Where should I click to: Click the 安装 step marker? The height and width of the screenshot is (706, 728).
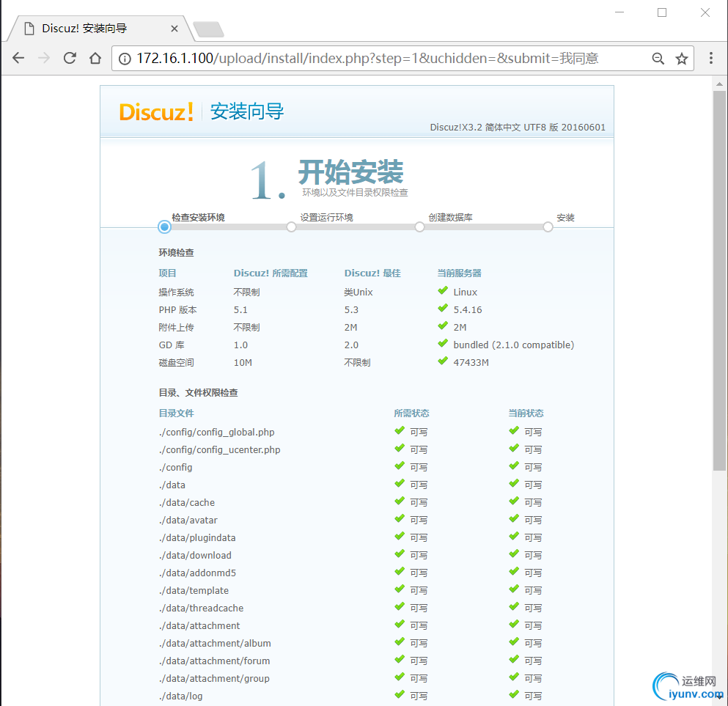pyautogui.click(x=548, y=227)
